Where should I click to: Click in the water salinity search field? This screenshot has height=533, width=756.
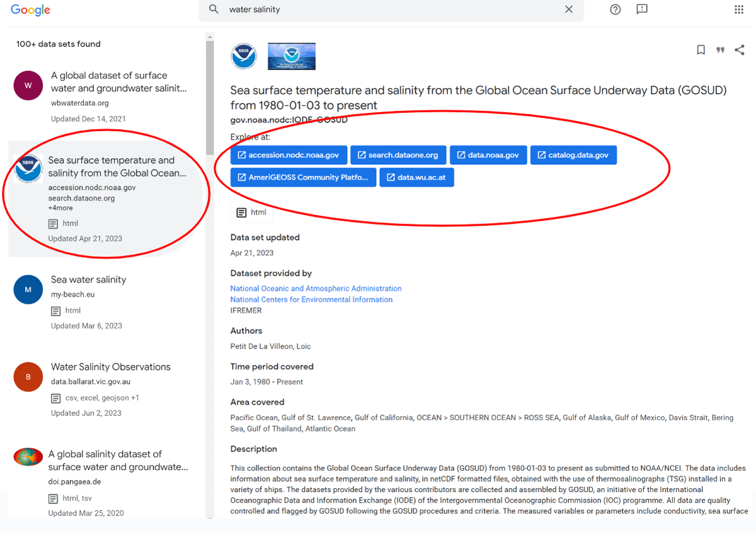point(391,9)
